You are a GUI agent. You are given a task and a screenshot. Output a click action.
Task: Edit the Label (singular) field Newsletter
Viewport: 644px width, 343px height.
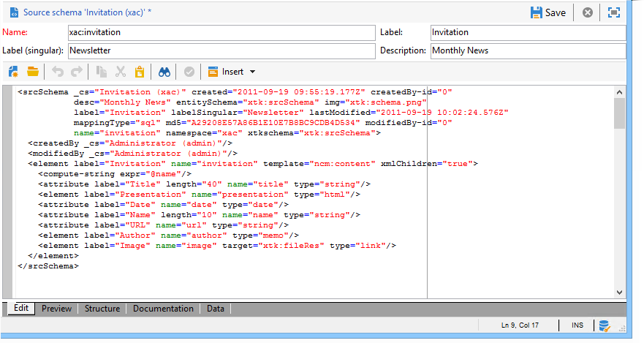[221, 51]
